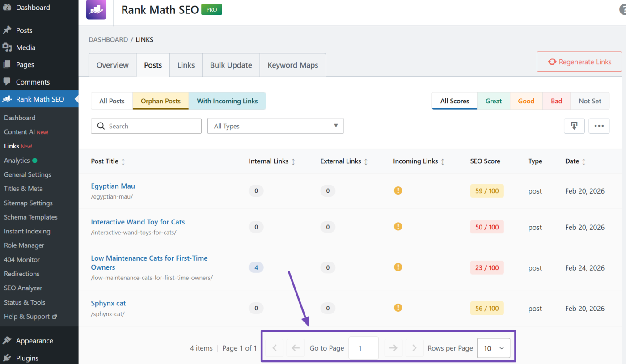Open the Sphynx cat post link
The height and width of the screenshot is (364, 626).
[108, 303]
